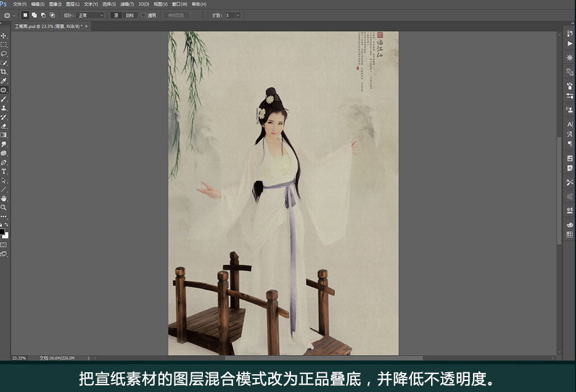Select the Gradient tool
Viewport: 576px width, 392px height.
click(x=4, y=135)
